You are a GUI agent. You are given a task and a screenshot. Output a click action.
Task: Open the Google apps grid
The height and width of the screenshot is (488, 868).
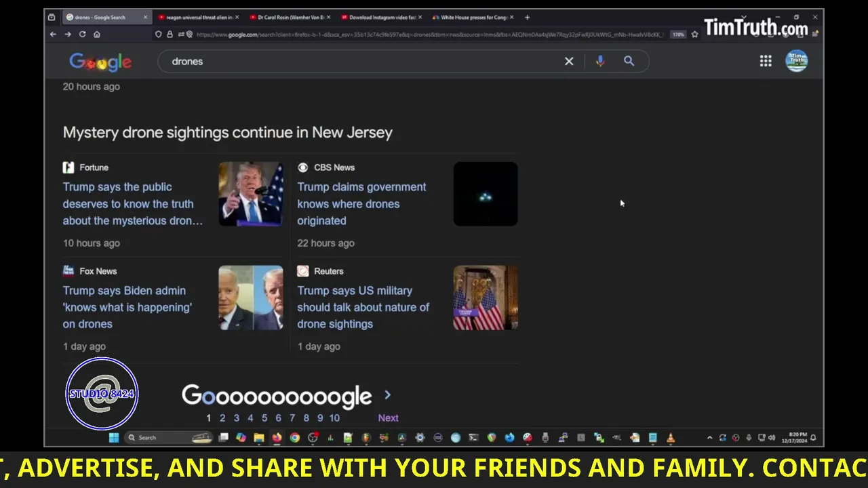[766, 61]
